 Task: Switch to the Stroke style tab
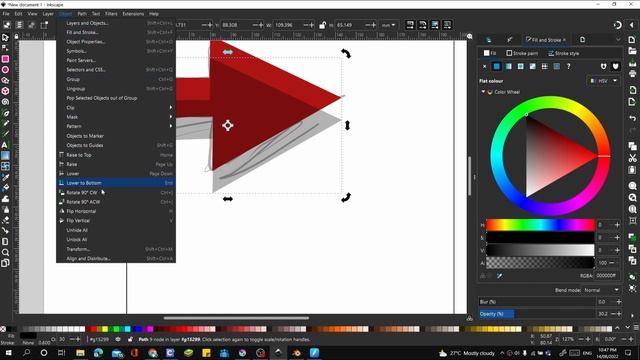click(563, 53)
